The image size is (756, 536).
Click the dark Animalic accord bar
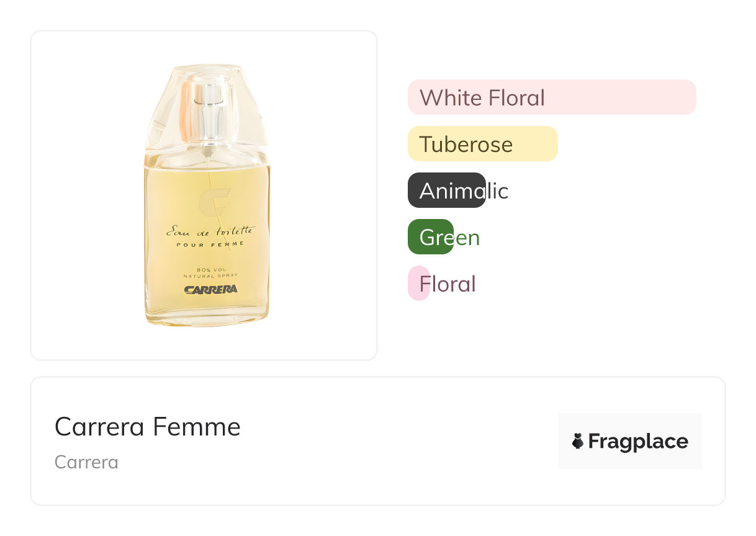coord(446,190)
